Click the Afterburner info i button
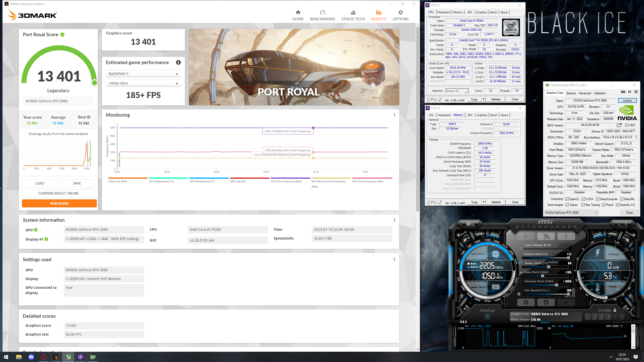The image size is (644, 362). point(566,236)
